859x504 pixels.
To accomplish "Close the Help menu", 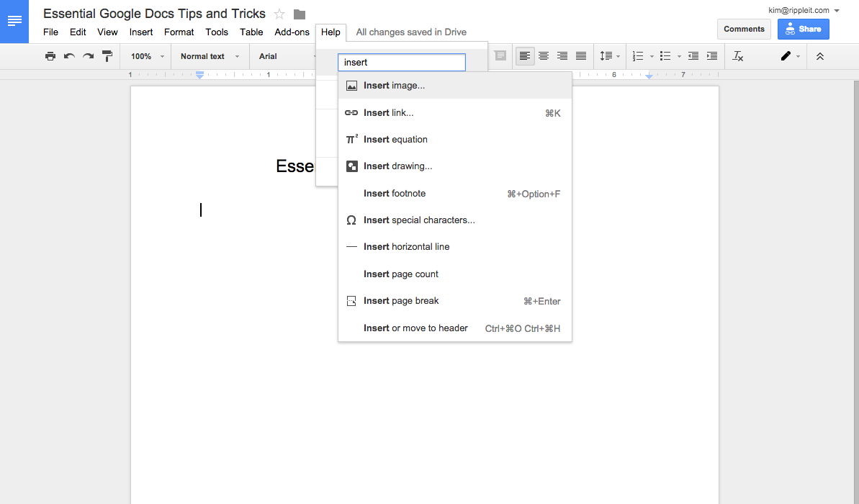I will [331, 32].
